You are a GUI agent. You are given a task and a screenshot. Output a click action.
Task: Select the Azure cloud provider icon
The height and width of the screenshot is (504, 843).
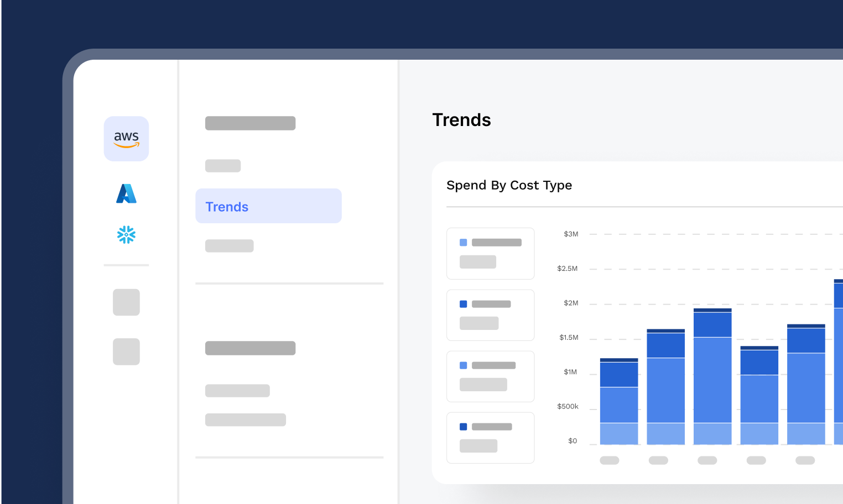tap(126, 194)
